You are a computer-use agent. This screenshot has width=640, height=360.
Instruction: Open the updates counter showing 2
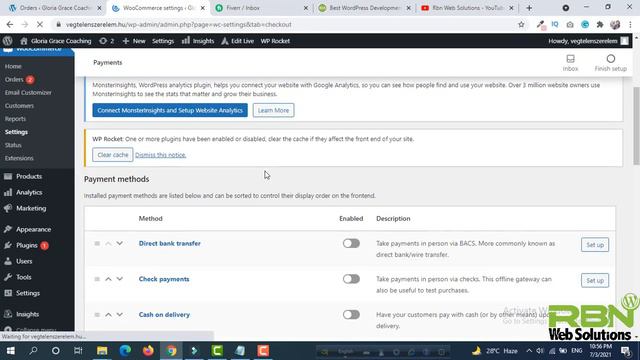tap(107, 41)
